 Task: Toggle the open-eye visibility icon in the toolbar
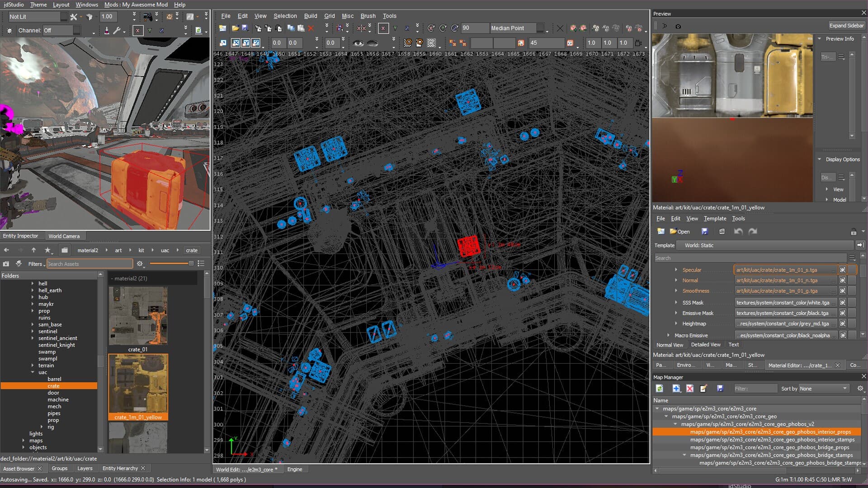[x=358, y=42]
